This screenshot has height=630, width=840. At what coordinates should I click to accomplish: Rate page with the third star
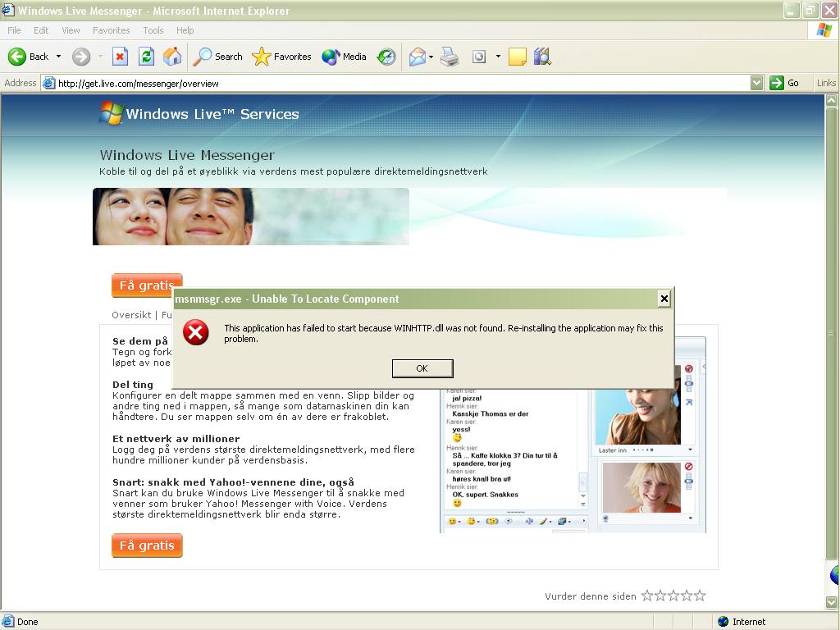click(x=673, y=596)
